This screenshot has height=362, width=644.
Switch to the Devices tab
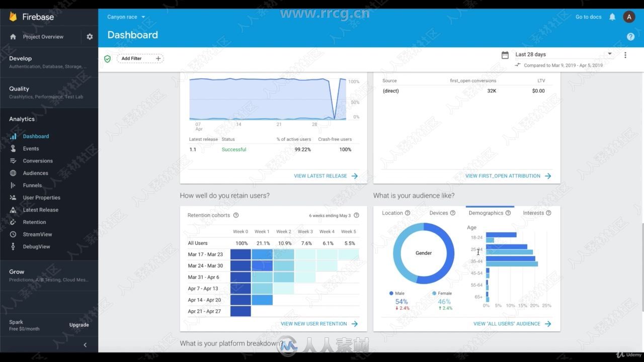(x=439, y=213)
